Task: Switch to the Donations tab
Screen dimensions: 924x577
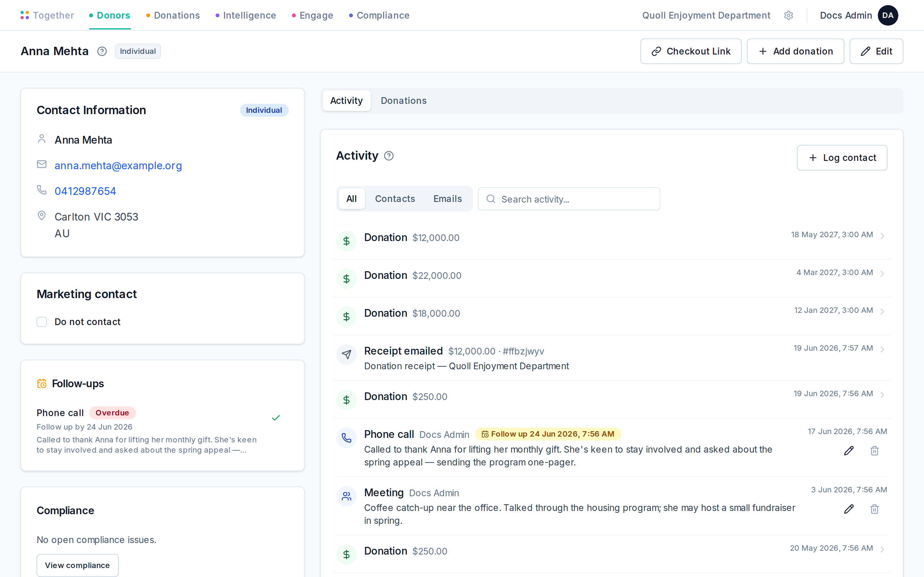Action: click(404, 101)
